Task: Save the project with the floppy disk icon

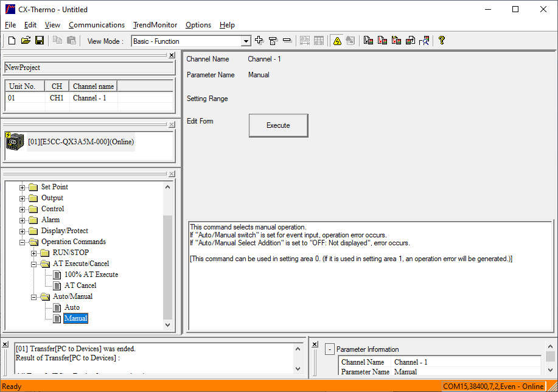Action: point(40,41)
